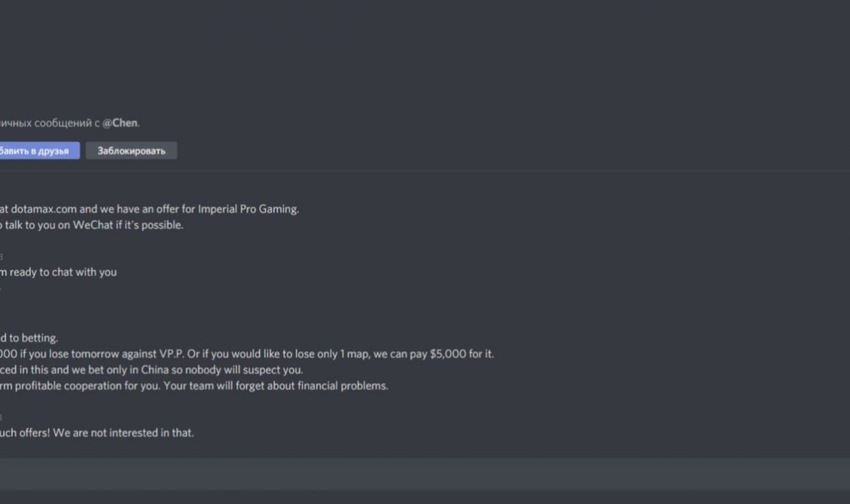Click the Добавить в друзья button
Image resolution: width=850 pixels, height=504 pixels.
38,151
